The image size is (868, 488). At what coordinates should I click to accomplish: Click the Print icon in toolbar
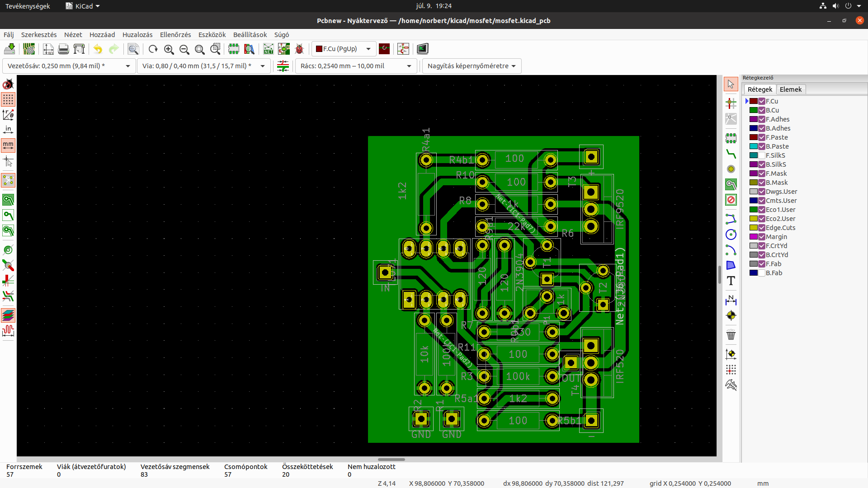coord(64,49)
